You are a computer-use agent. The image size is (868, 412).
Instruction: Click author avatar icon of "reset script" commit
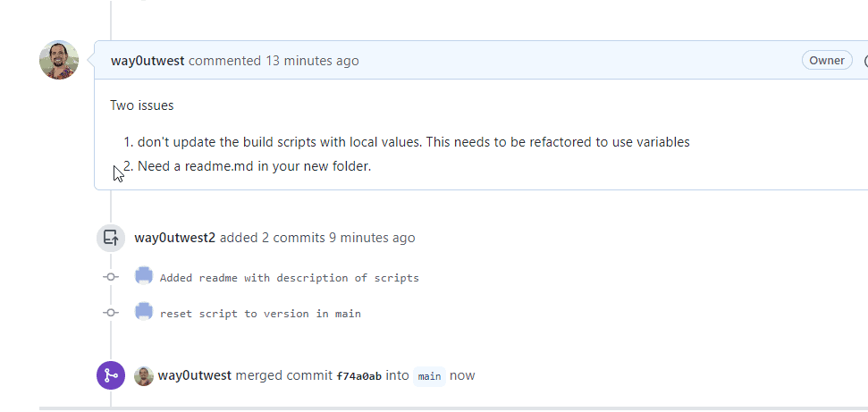(144, 312)
